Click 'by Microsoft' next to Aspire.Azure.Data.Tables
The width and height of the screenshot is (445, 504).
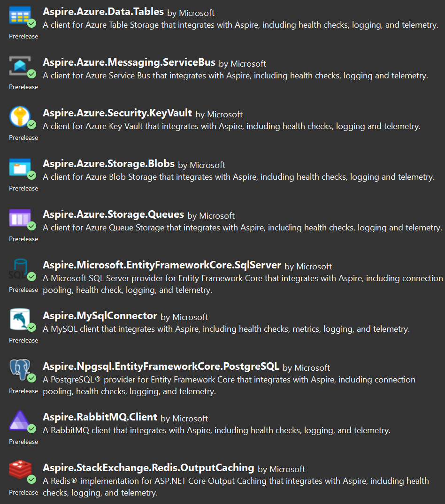click(x=191, y=13)
